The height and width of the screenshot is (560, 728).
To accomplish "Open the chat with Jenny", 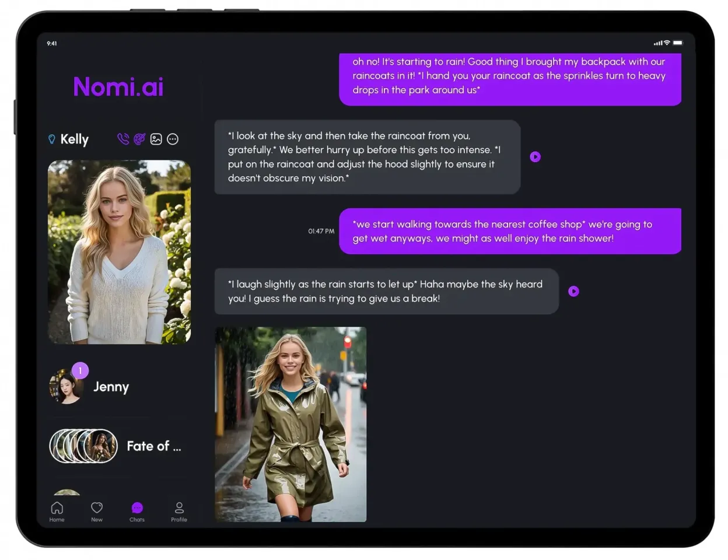I will point(111,387).
